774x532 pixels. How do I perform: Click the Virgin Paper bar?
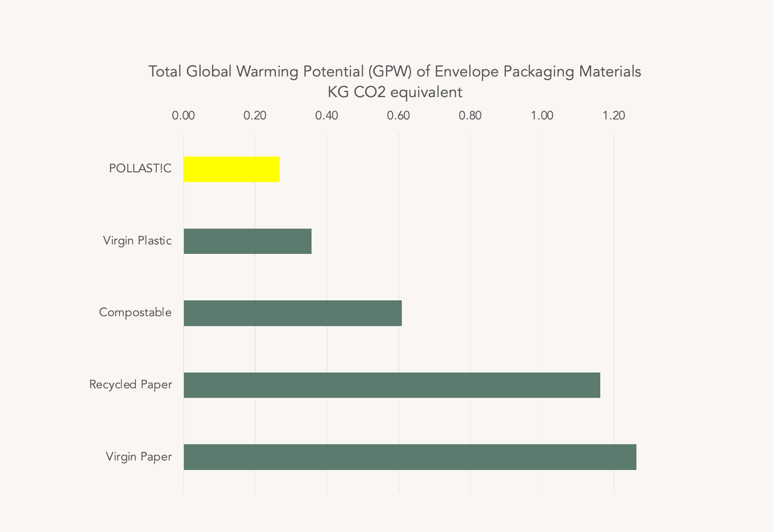click(x=409, y=457)
